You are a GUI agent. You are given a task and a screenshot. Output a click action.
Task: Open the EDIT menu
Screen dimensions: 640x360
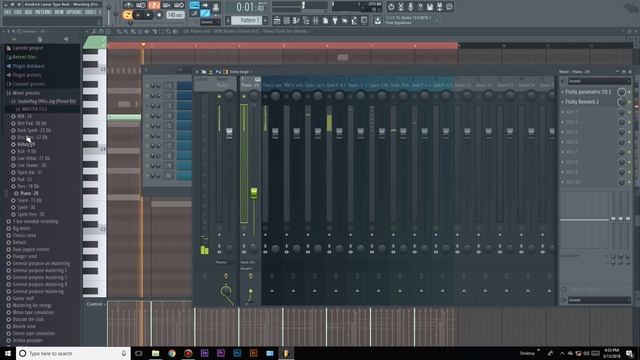pos(18,13)
